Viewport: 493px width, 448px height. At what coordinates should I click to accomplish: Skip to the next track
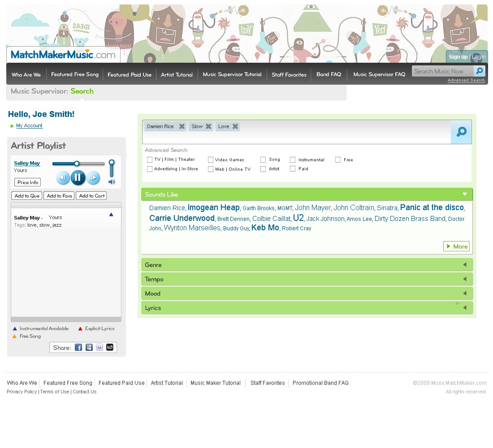coord(93,177)
